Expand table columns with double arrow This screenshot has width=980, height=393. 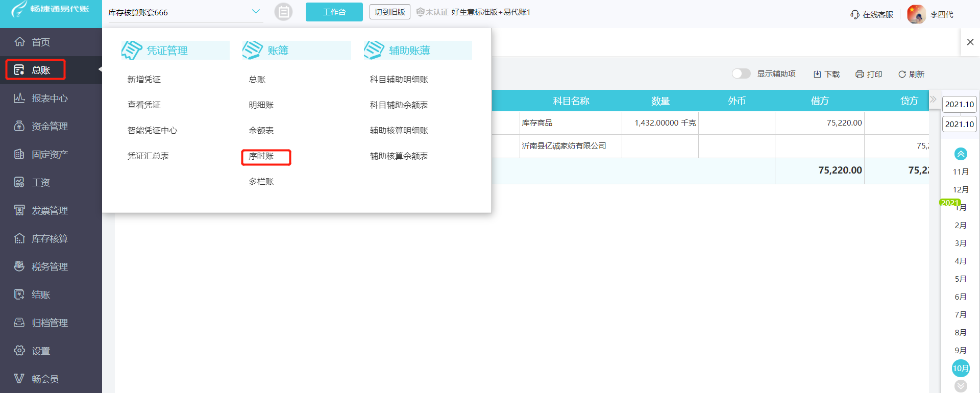pos(933,99)
